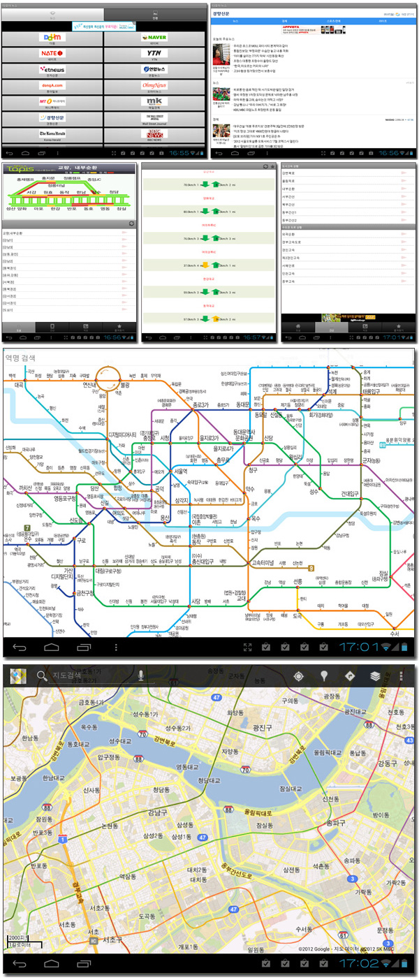Activate voice search microphone in Google Maps
Screen dimensions: 419x980
pos(141,675)
